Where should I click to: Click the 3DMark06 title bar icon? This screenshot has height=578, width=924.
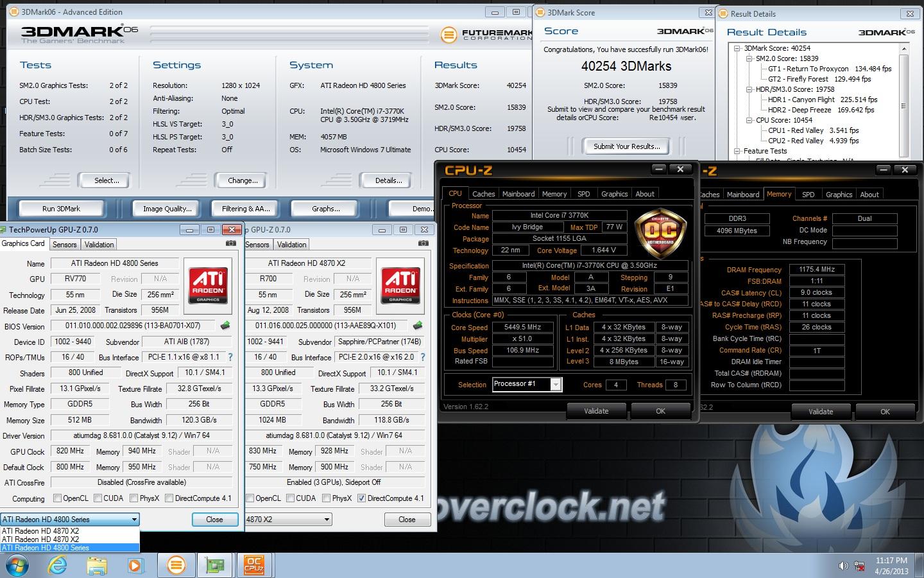14,12
